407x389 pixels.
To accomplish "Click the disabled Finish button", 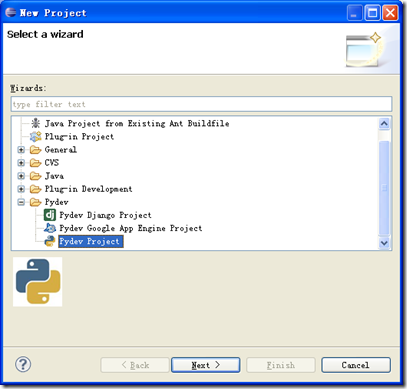I will click(x=281, y=365).
